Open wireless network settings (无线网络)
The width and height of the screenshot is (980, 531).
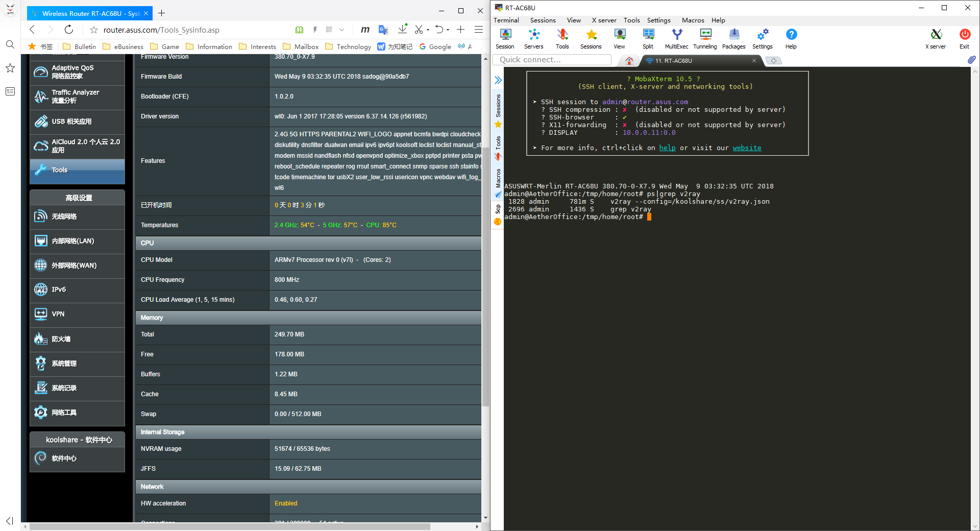tap(77, 216)
